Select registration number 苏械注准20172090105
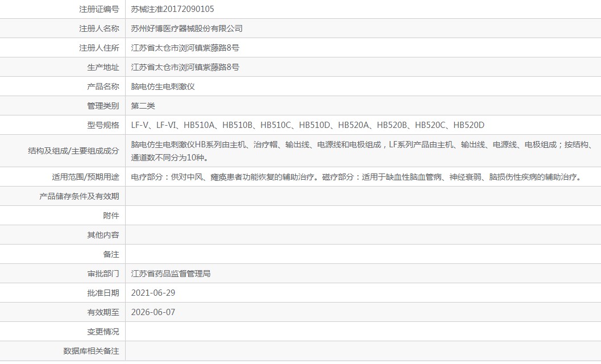The height and width of the screenshot is (364, 601). click(172, 9)
